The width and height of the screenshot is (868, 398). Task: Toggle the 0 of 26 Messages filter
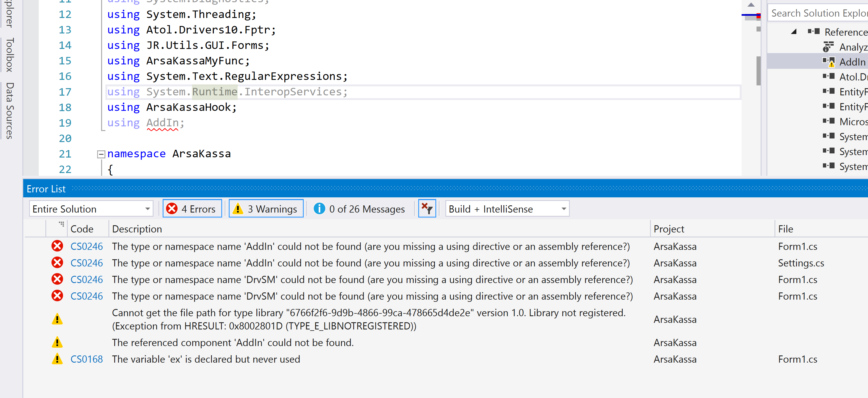[x=359, y=209]
